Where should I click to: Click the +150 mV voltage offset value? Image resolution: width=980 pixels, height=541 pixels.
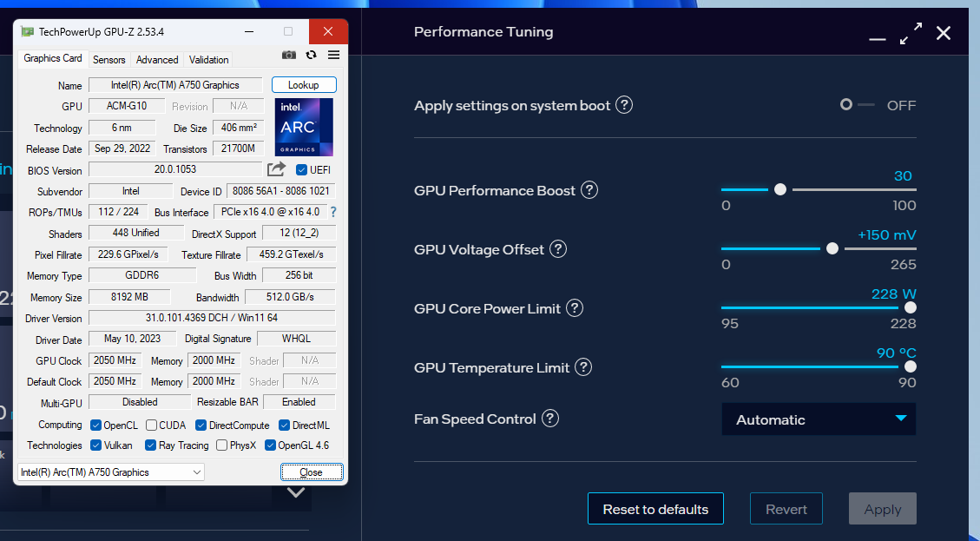point(887,235)
